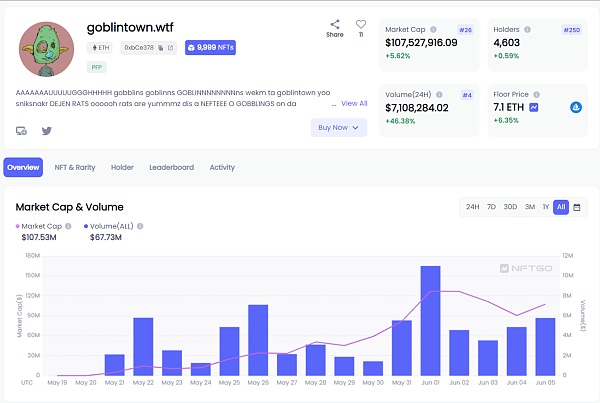600x403 pixels.
Task: Select the 24H time range
Action: (x=473, y=207)
